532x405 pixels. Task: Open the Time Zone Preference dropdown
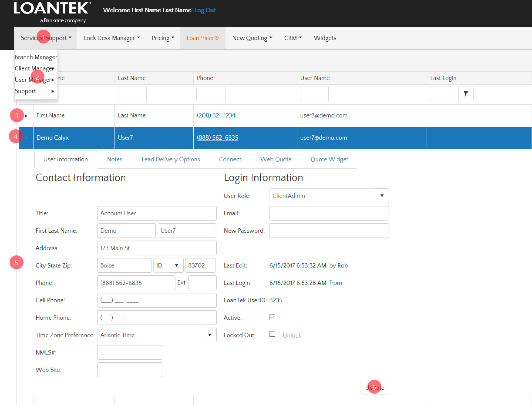point(157,335)
